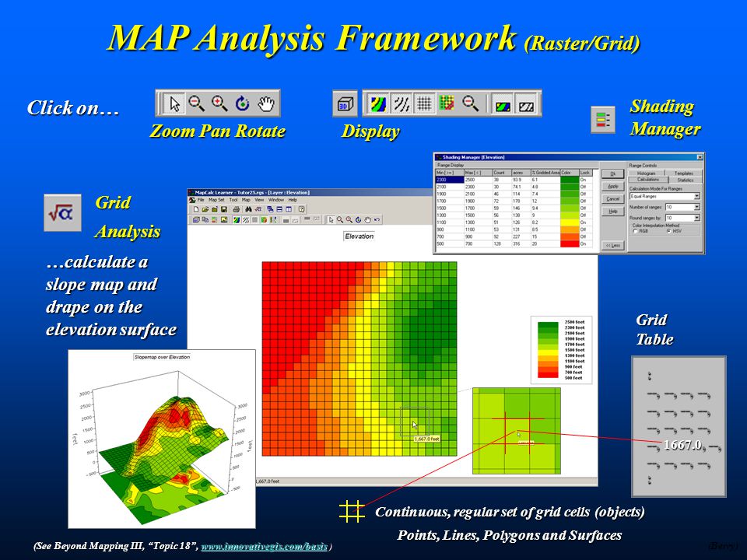Viewport: 747px width, 560px height.
Task: Switch to the Histogram tab
Action: [646, 173]
